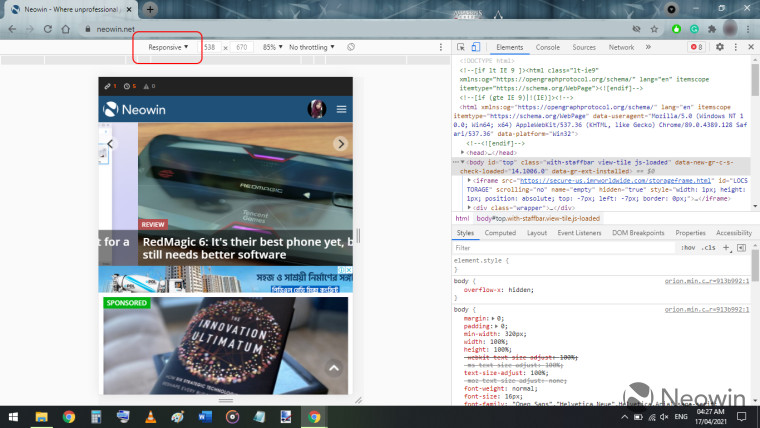Open the Properties tab
The width and height of the screenshot is (760, 428).
(690, 233)
